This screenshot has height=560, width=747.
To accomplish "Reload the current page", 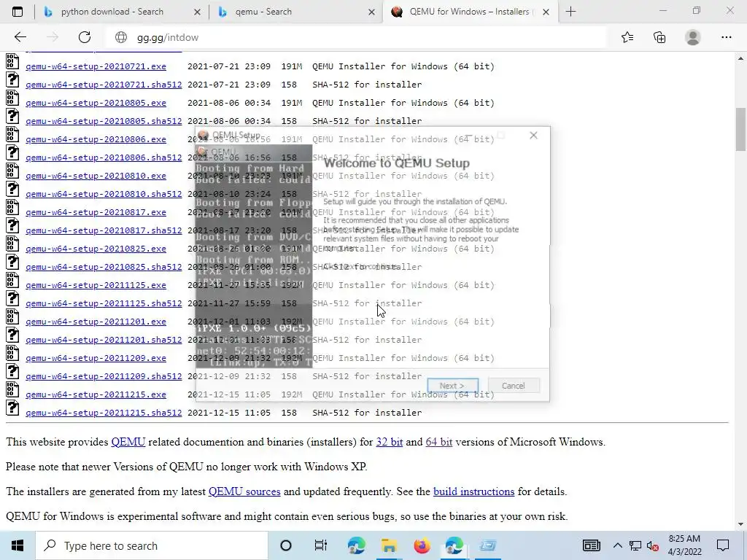I will point(85,37).
